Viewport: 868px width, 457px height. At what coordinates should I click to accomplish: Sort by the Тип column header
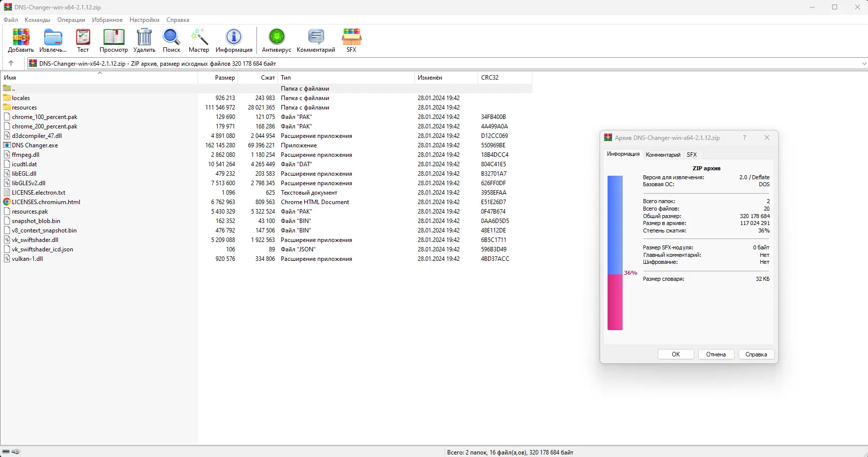click(346, 77)
